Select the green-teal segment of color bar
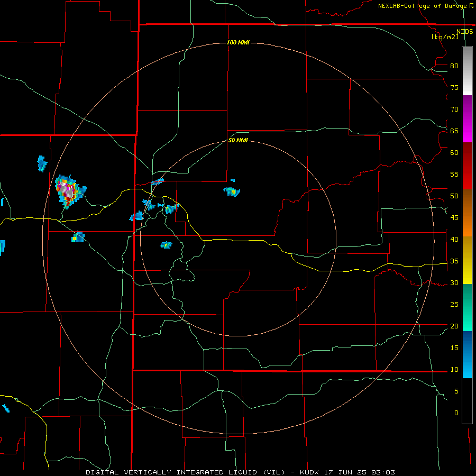This screenshot has height=476, width=476. pyautogui.click(x=467, y=307)
